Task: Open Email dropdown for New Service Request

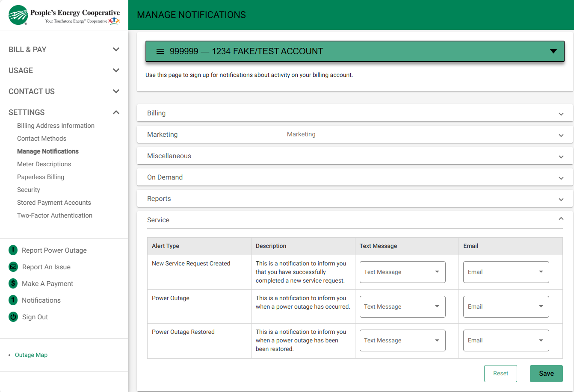Action: [x=506, y=272]
